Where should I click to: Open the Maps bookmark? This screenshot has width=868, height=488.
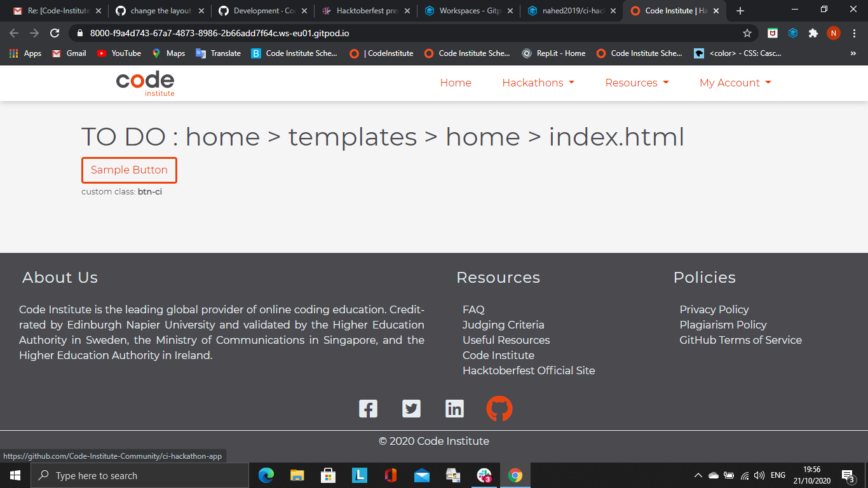tap(168, 53)
